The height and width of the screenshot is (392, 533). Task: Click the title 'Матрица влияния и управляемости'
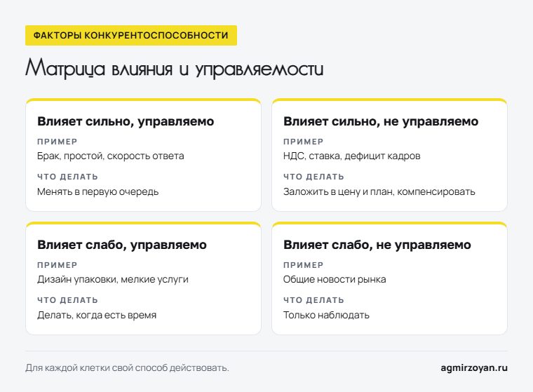point(174,68)
